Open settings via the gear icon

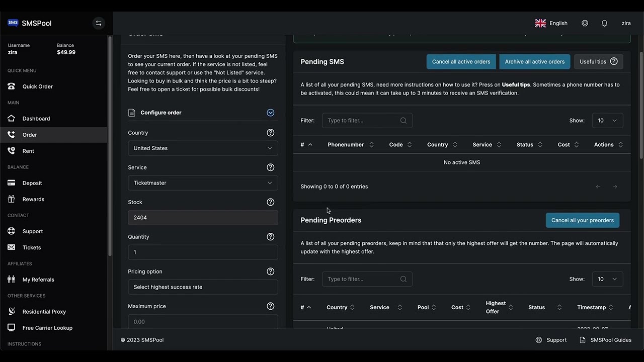tap(585, 23)
